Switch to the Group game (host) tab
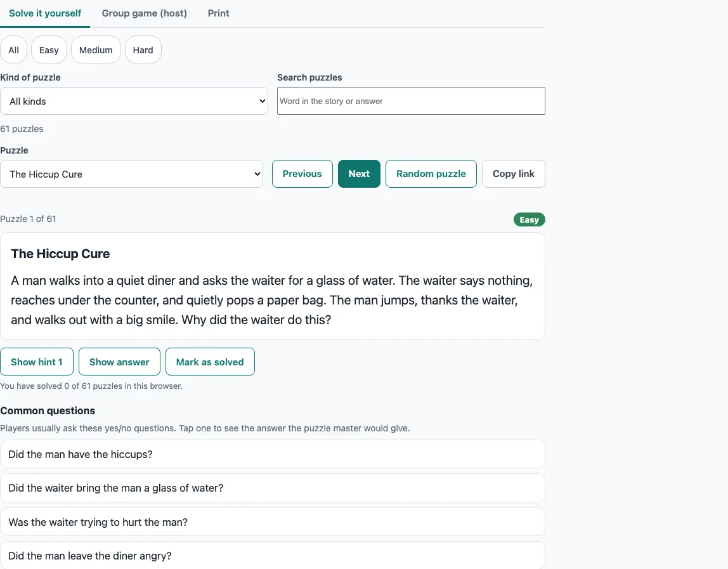This screenshot has height=569, width=728. point(145,13)
